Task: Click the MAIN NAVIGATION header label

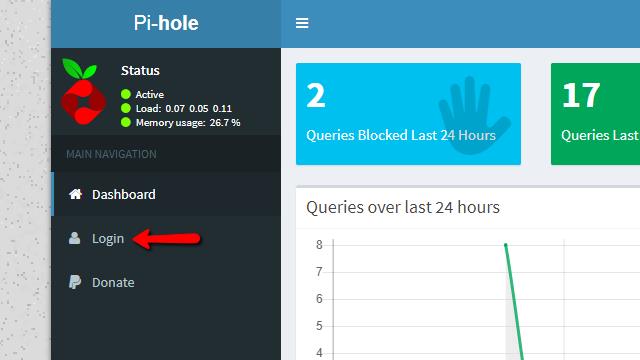Action: (111, 154)
